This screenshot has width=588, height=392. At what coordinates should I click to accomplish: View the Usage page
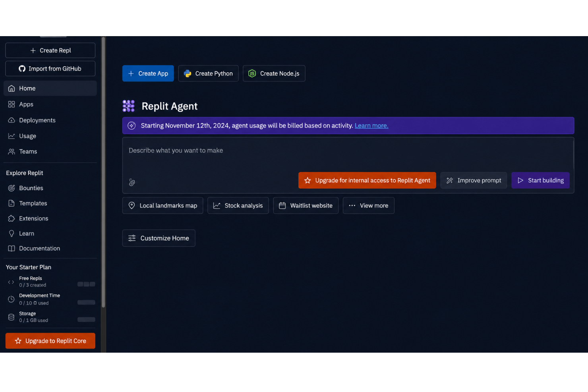coord(50,136)
